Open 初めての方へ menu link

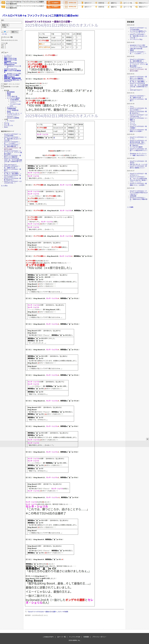pyautogui.click(x=8, y=57)
